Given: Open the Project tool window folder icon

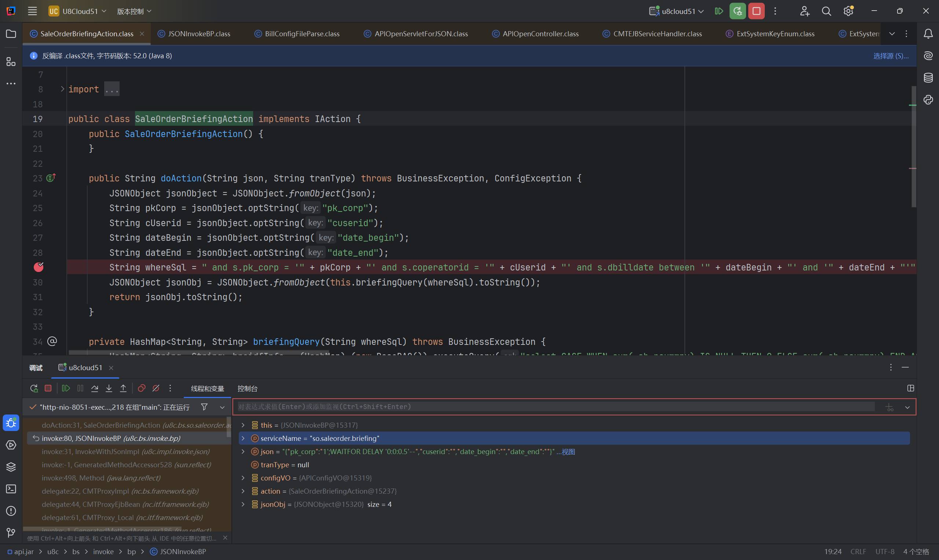Looking at the screenshot, I should tap(11, 34).
